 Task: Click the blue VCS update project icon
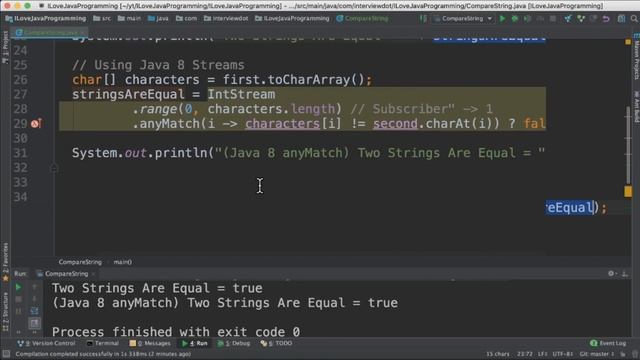pyautogui.click(x=568, y=19)
